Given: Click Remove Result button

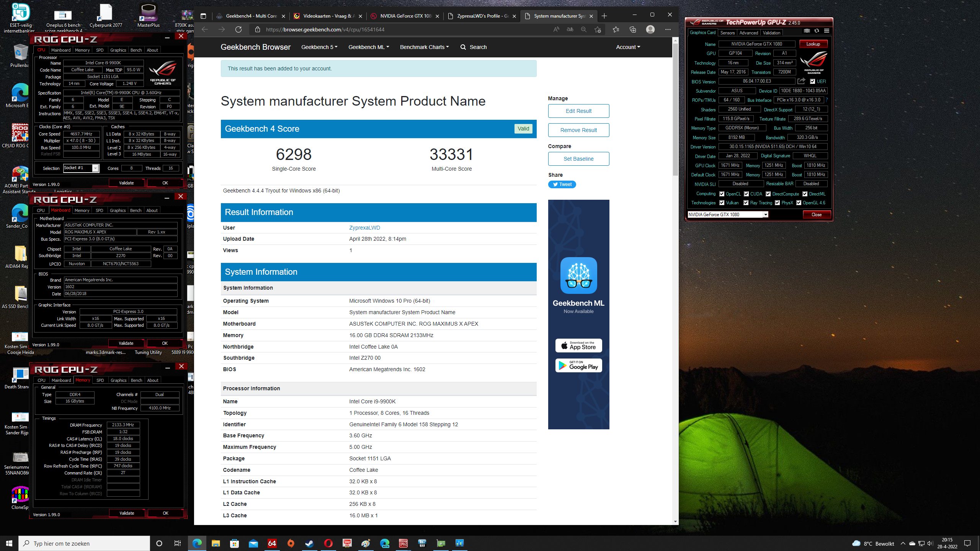Looking at the screenshot, I should click(578, 130).
